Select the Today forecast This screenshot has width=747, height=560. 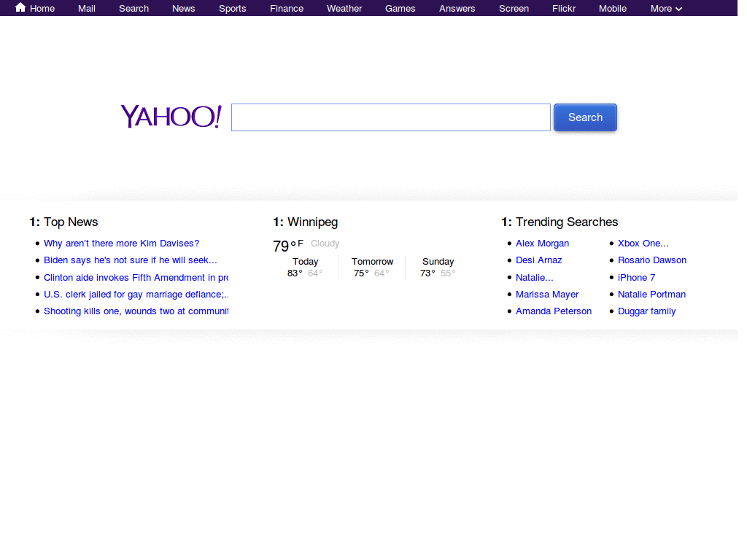coord(306,267)
